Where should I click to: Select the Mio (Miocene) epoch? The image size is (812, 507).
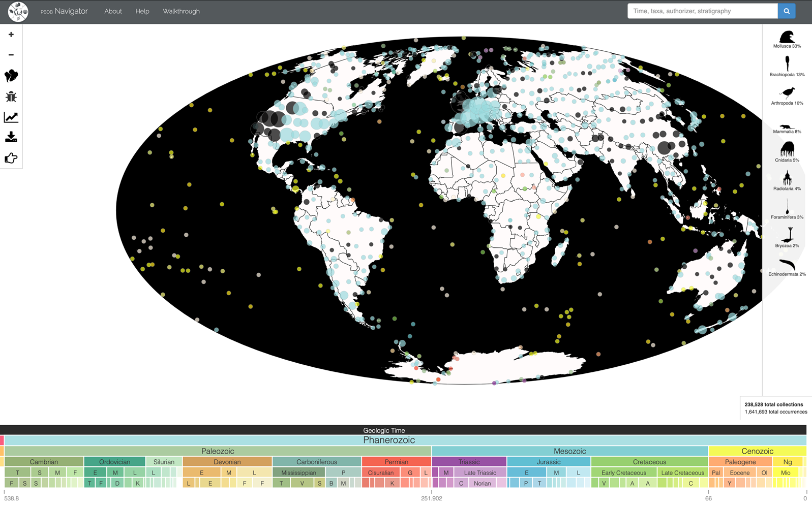[x=786, y=472]
